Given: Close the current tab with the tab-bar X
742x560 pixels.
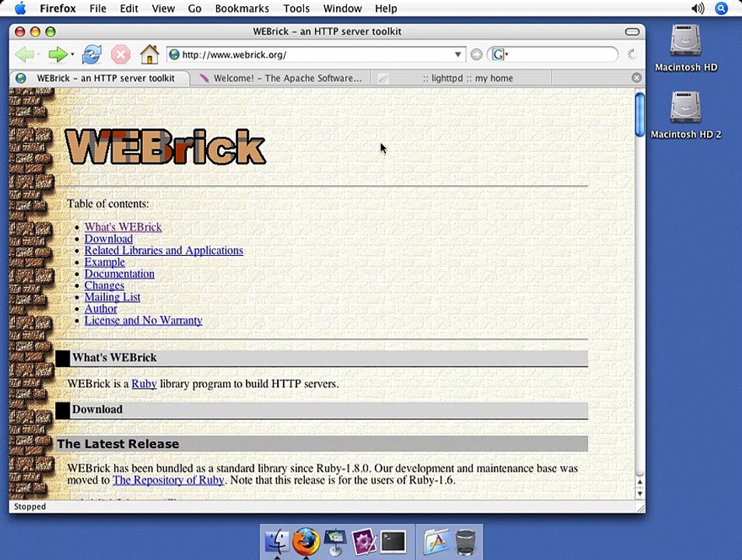Looking at the screenshot, I should [x=636, y=78].
